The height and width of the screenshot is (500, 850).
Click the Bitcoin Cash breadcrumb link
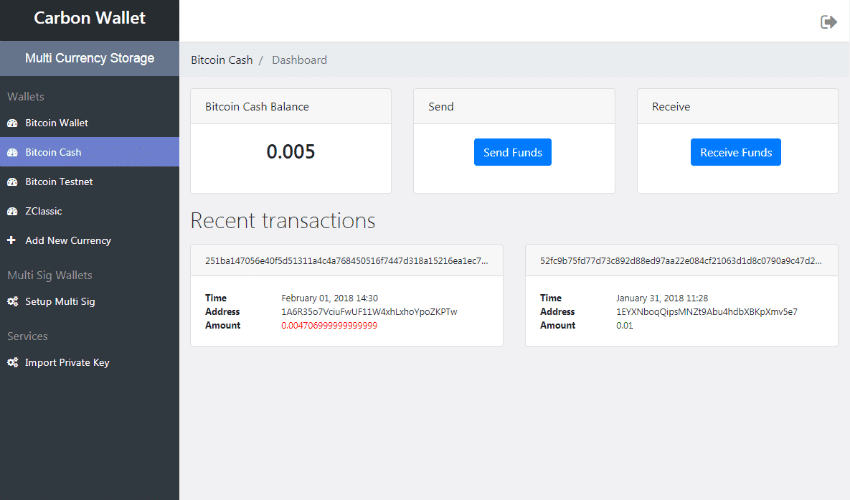click(x=221, y=60)
